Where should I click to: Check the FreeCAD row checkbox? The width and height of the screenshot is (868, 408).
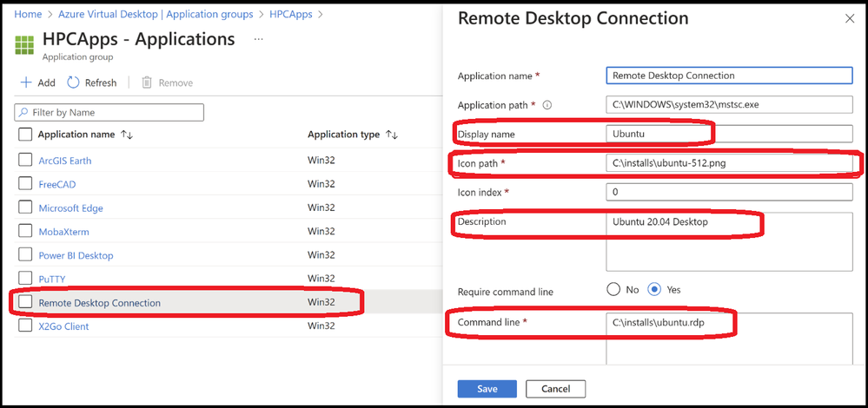tap(25, 183)
